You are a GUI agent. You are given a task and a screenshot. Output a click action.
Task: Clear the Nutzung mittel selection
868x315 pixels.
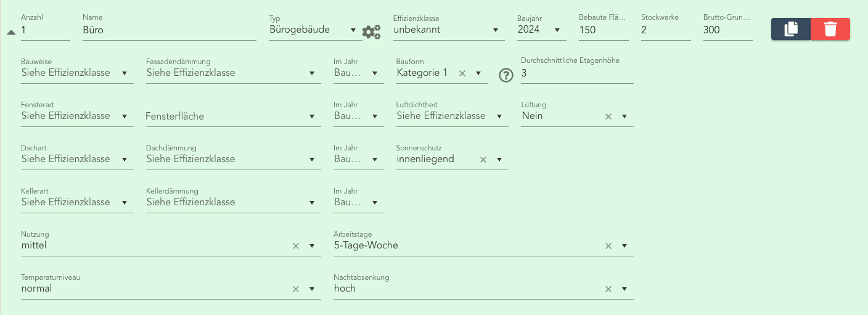(x=296, y=246)
